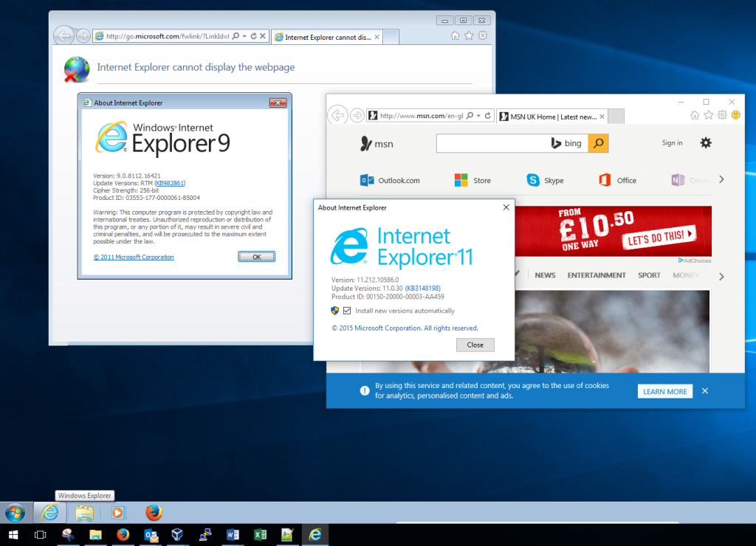Screen dimensions: 756x546
Task: Expand the tiles row using the right chevron
Action: click(x=721, y=179)
